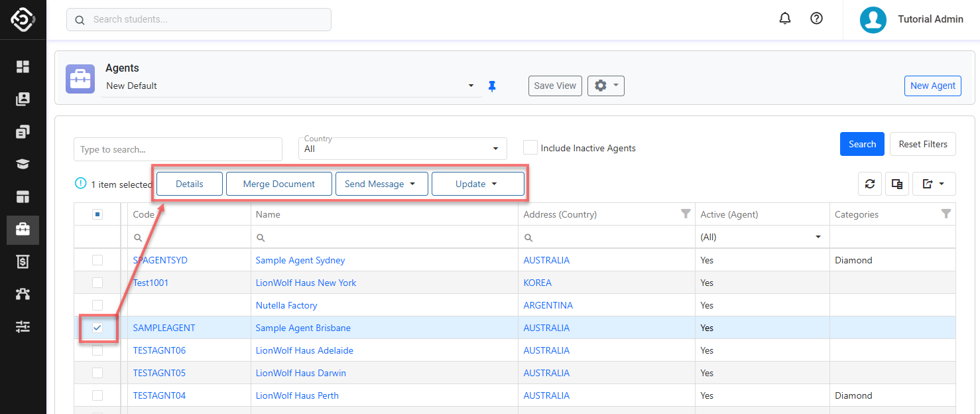Click the pin icon beside view name

pyautogui.click(x=492, y=86)
